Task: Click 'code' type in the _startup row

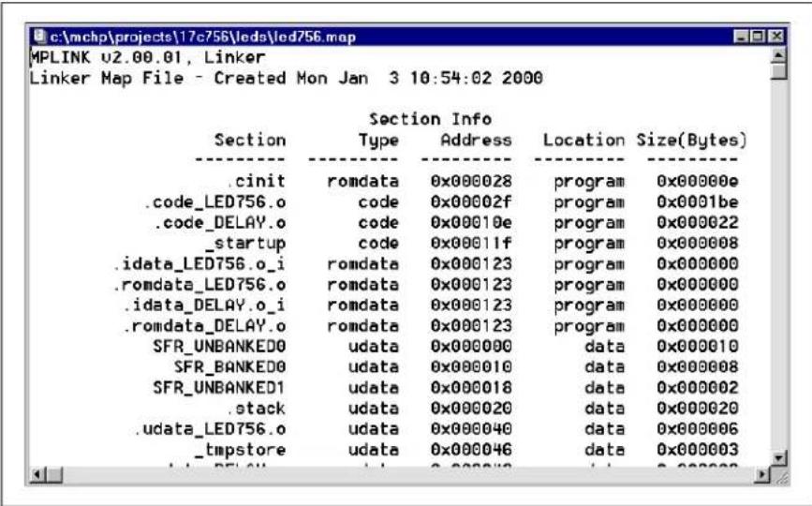Action: 378,244
